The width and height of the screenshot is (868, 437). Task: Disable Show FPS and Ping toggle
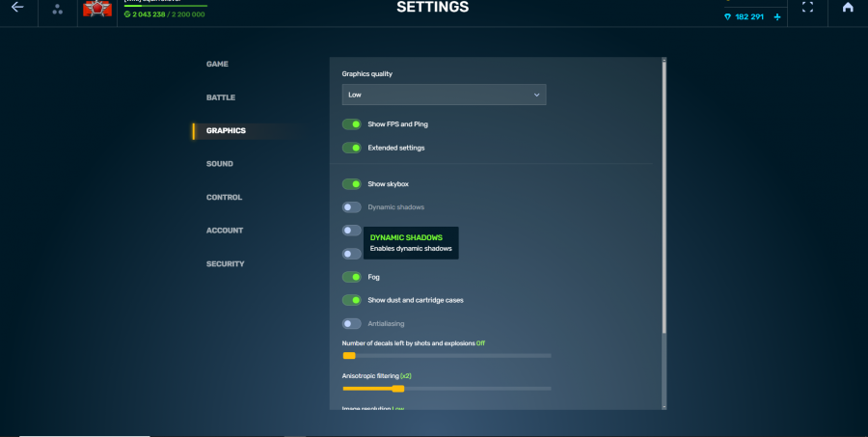click(352, 124)
